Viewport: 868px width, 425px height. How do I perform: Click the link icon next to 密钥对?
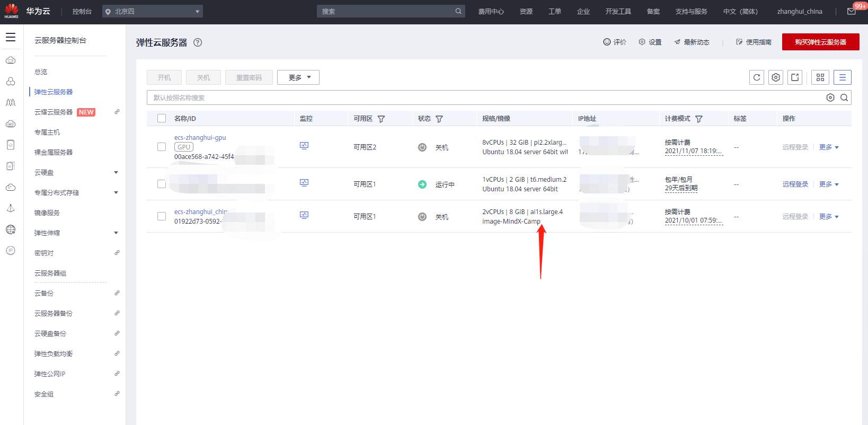(117, 253)
